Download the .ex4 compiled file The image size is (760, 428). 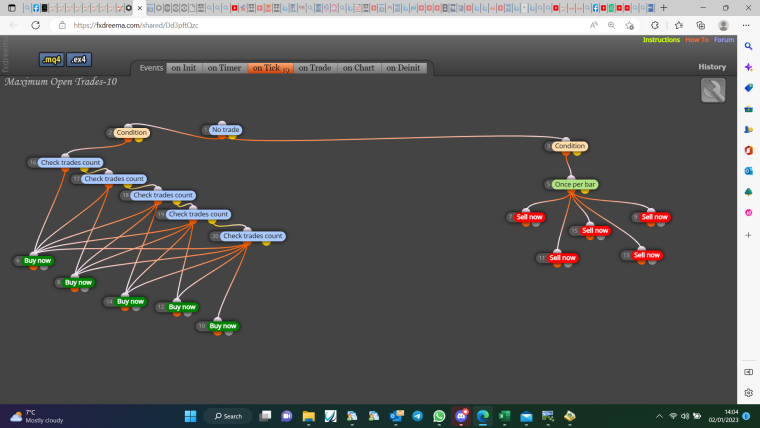coord(79,60)
